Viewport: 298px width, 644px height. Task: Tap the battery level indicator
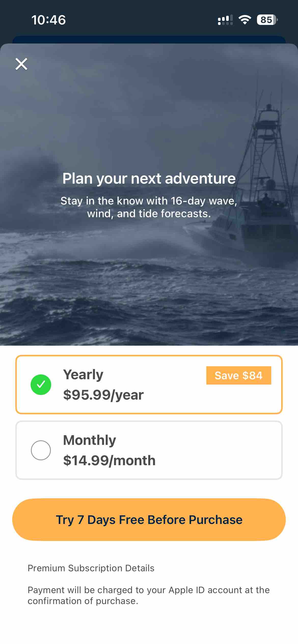267,20
